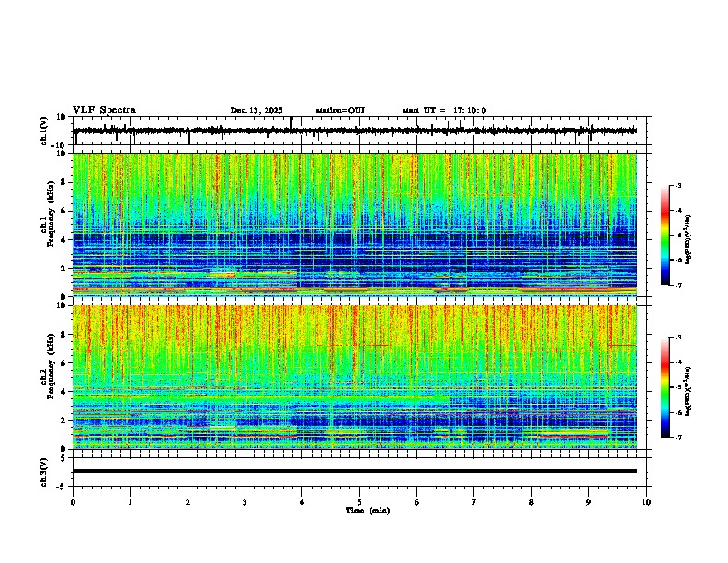Click the ch.1 voltage waveform trace panel
Viewport: 728px width, 563px height.
point(361,131)
